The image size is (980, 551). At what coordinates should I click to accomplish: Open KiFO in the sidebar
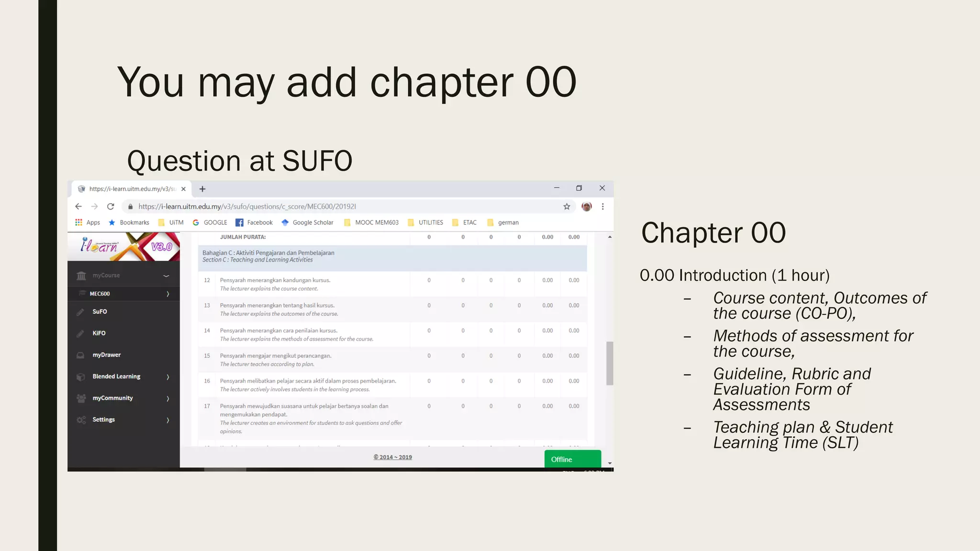click(x=99, y=333)
